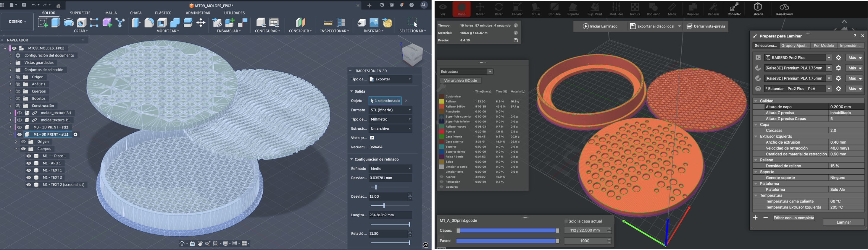Open the Librería library icon
The width and height of the screenshot is (868, 250).
(x=758, y=9)
